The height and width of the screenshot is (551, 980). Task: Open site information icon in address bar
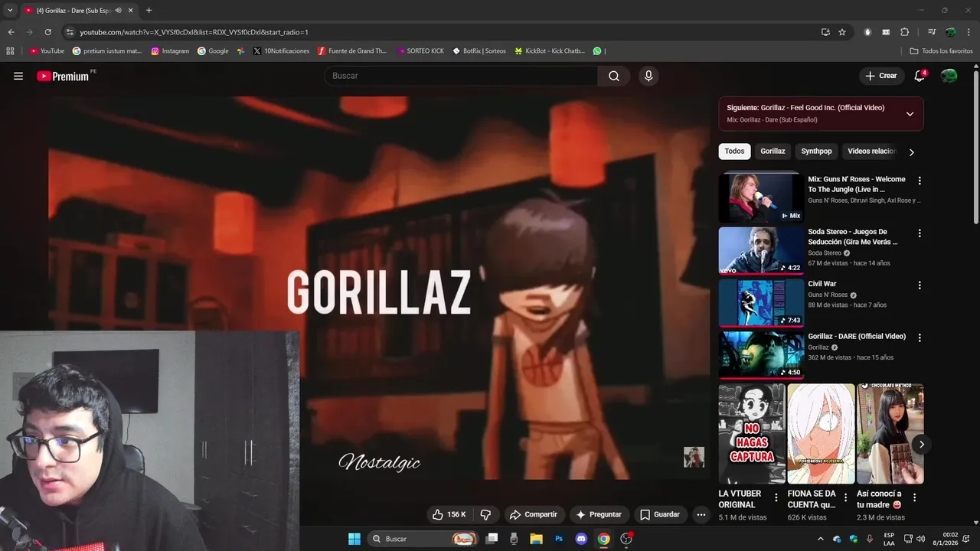[x=70, y=32]
